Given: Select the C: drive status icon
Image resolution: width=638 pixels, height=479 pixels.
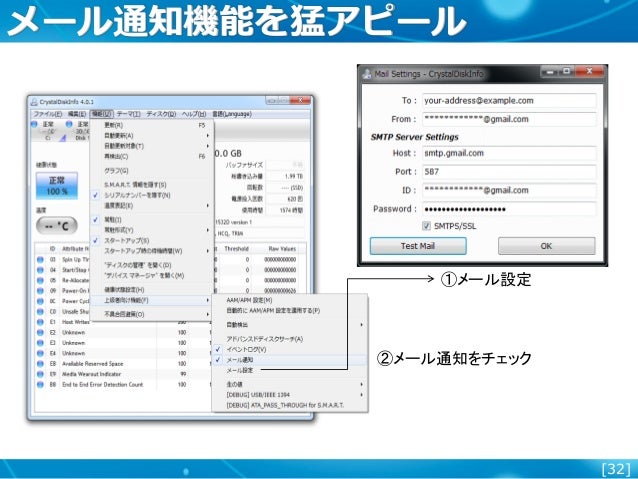Looking at the screenshot, I should point(35,124).
